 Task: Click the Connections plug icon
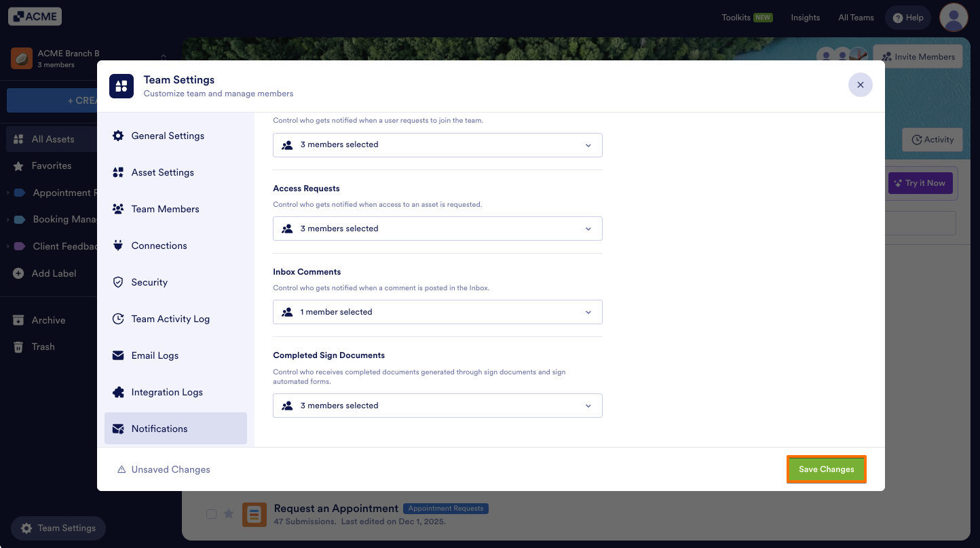point(118,246)
